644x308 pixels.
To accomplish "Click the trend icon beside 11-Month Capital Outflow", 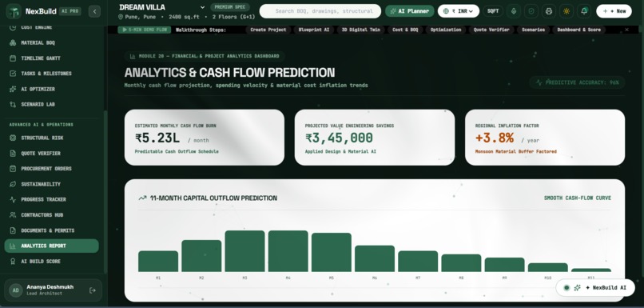I will pyautogui.click(x=142, y=198).
